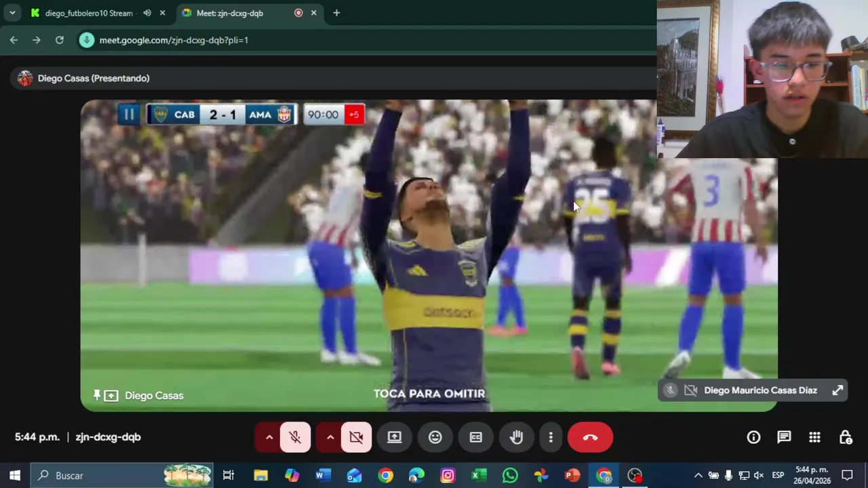Screen dimensions: 868x488
Task: Focus the meet.google.com address bar
Action: pyautogui.click(x=366, y=40)
